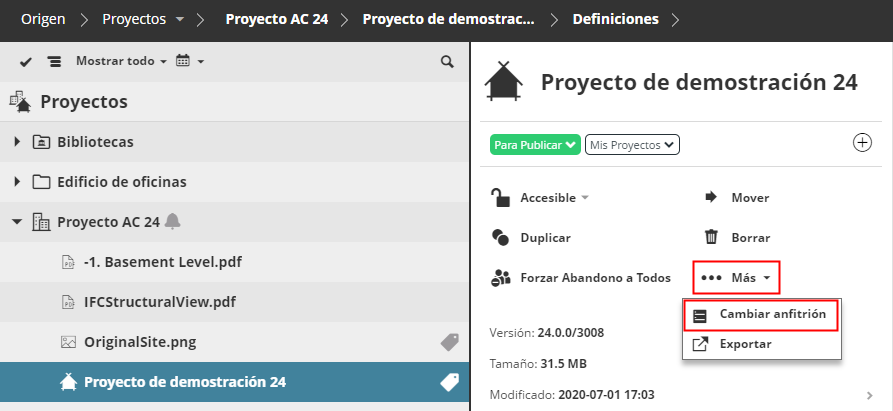Click Forzar Abandono a Todos
893x411 pixels.
tap(580, 278)
